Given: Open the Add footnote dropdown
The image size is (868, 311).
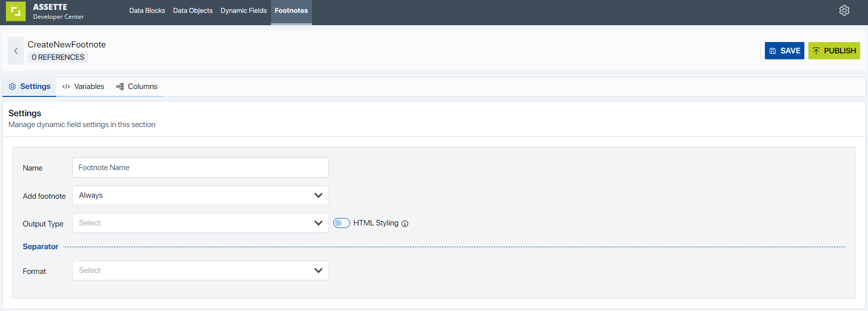Looking at the screenshot, I should point(200,195).
